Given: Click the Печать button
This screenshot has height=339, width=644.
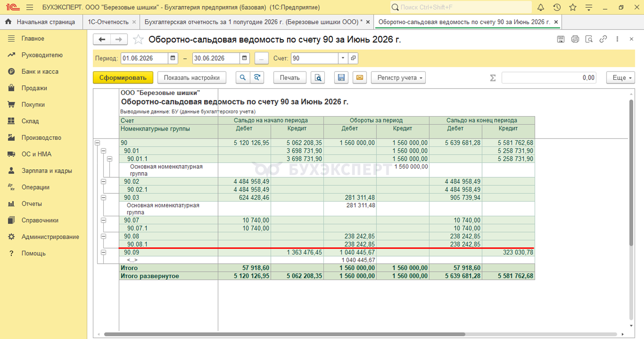Looking at the screenshot, I should tap(290, 78).
